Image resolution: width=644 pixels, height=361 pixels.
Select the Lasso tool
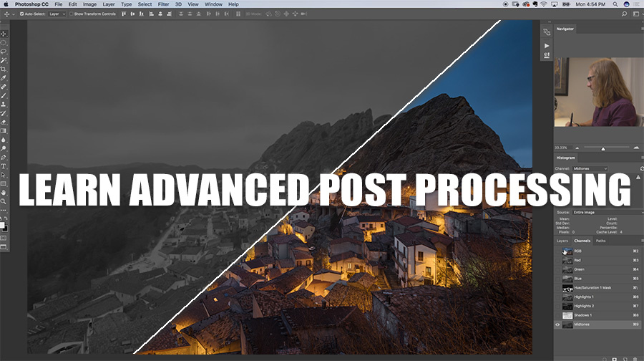[4, 52]
